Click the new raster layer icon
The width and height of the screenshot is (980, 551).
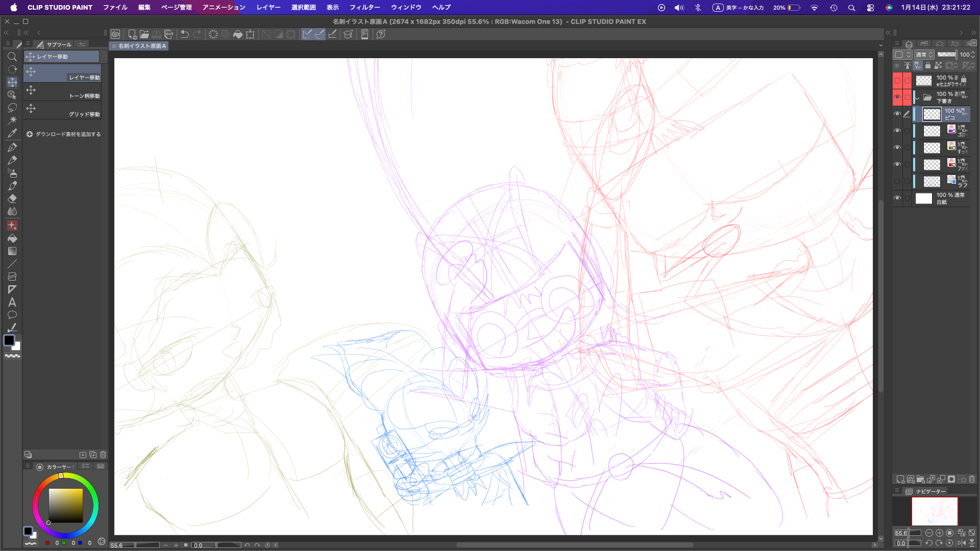(x=900, y=479)
